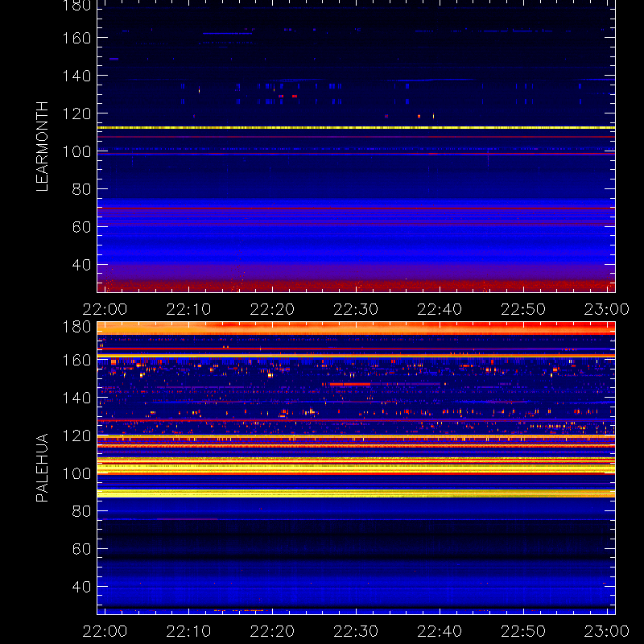Click the long red burst near 145 in Palehua spectrogram
This screenshot has width=644, height=644.
click(349, 384)
